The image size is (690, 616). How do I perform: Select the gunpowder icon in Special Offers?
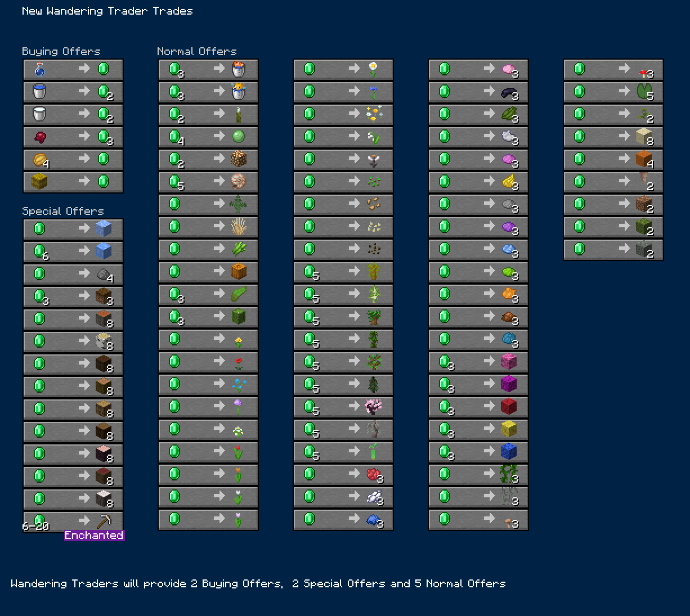[x=104, y=274]
